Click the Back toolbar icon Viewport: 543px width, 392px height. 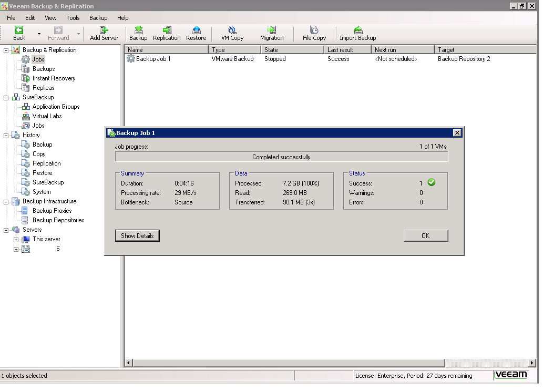(x=19, y=33)
